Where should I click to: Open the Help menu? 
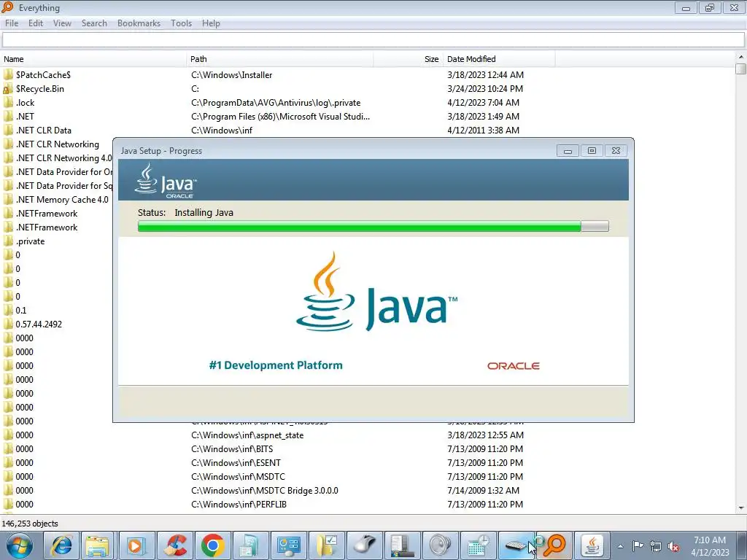coord(211,23)
